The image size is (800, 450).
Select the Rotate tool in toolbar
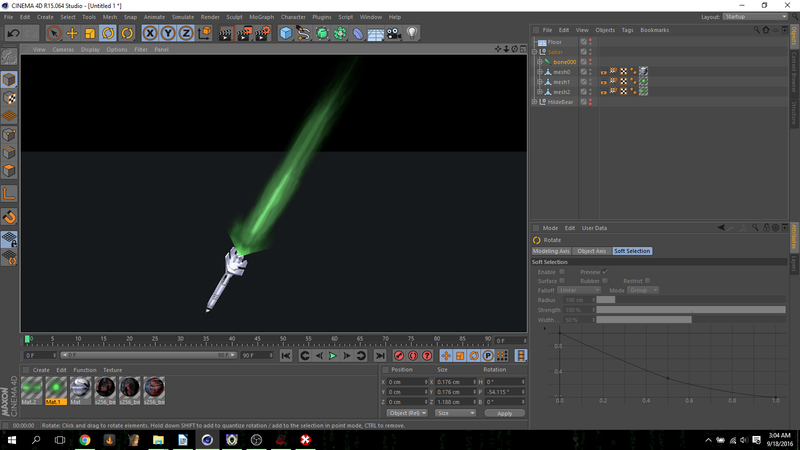[x=108, y=34]
